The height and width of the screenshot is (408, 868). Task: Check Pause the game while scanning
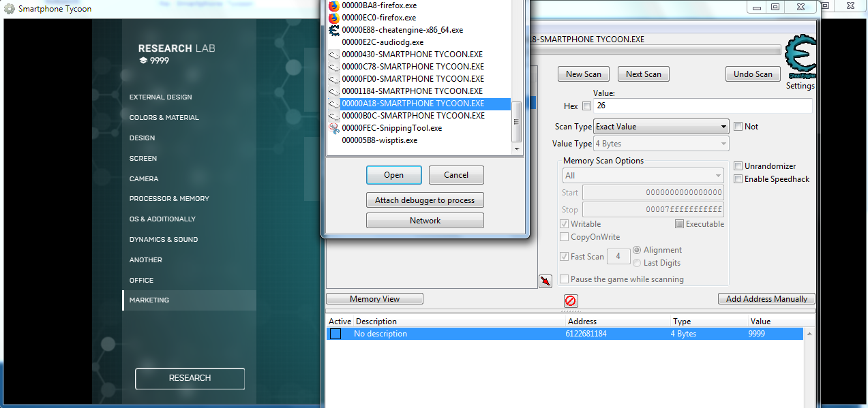coord(564,279)
